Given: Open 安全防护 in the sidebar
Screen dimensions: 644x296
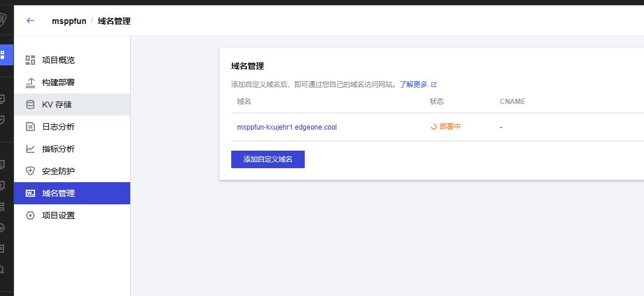Looking at the screenshot, I should 72,171.
